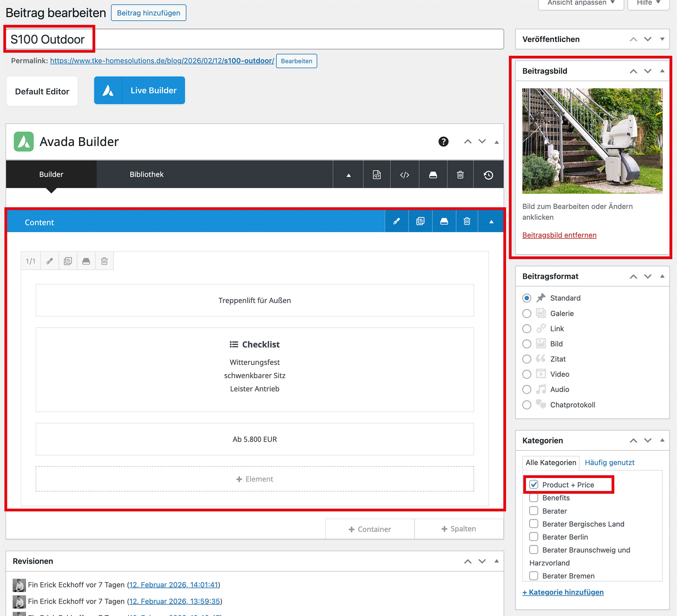Collapse all containers with toolbar triangle icon
677x616 pixels.
click(x=348, y=175)
